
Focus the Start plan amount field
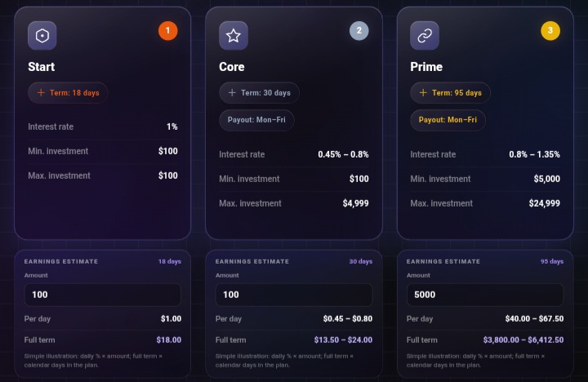point(103,295)
